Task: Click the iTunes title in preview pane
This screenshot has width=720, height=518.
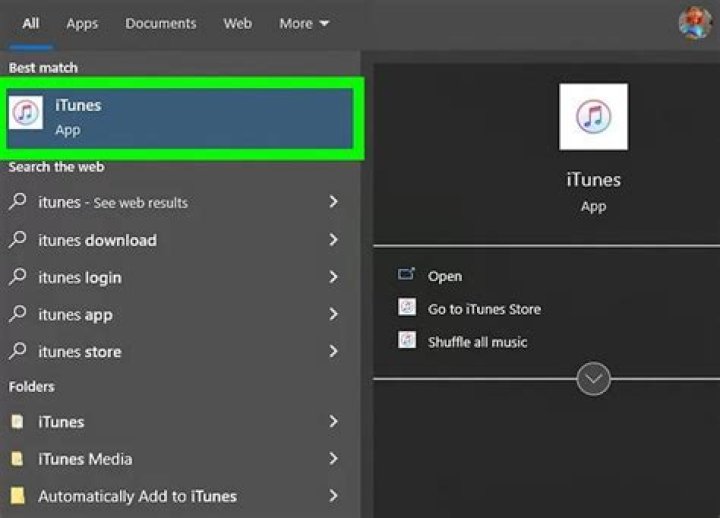Action: pos(593,180)
